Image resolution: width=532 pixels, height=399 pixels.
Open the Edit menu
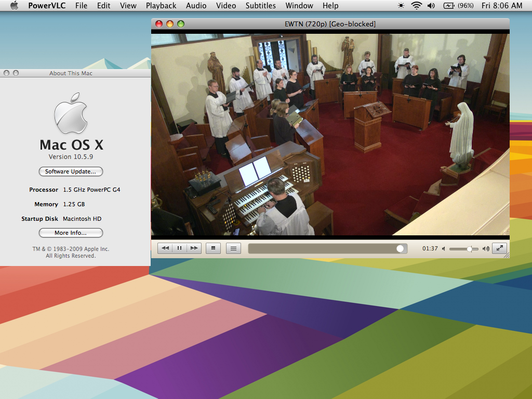tap(103, 5)
